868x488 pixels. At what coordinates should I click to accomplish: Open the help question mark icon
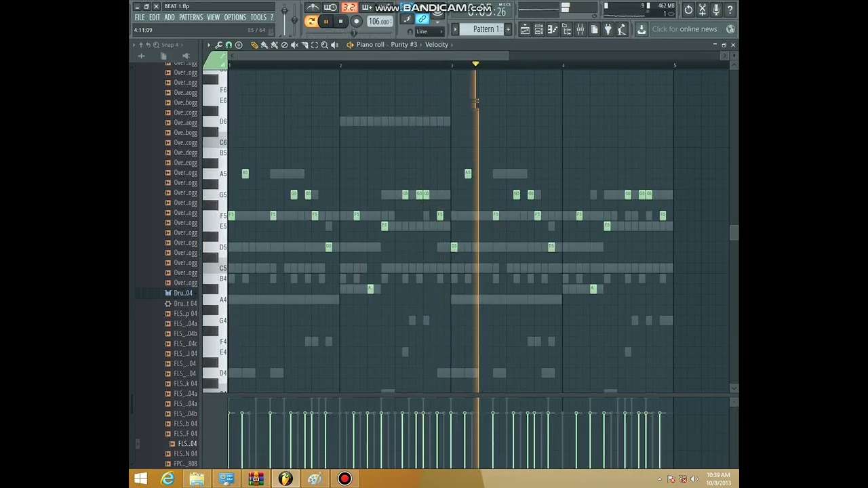click(x=730, y=9)
